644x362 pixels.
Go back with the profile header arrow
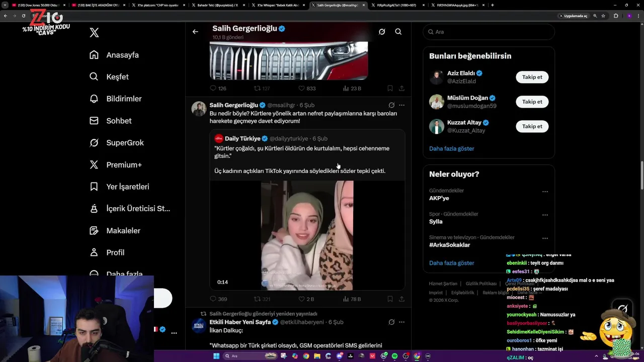point(195,32)
